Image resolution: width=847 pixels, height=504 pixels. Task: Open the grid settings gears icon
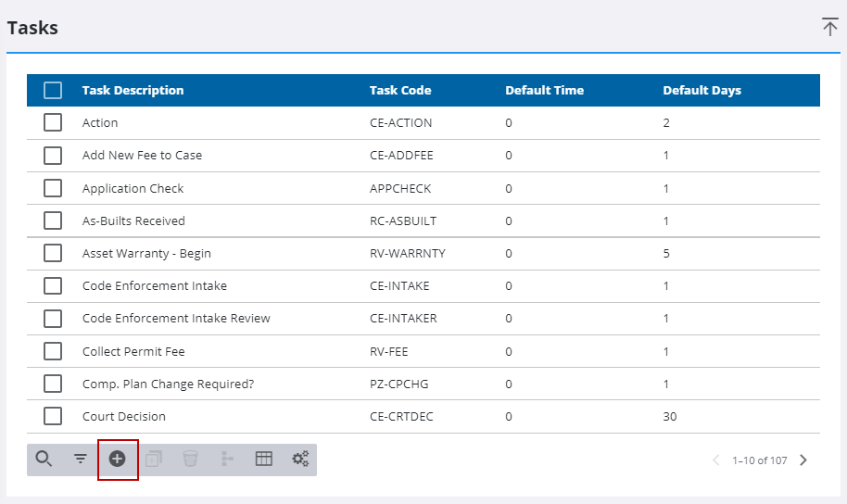300,459
